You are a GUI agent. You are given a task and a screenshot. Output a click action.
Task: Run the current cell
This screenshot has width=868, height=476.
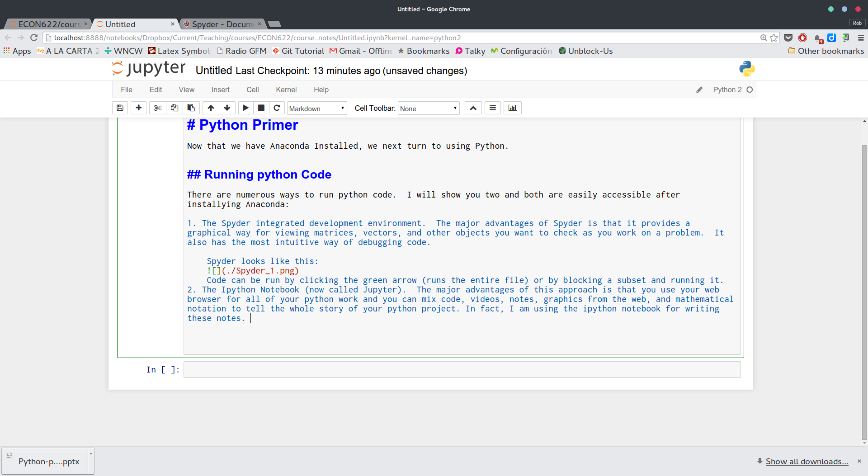(245, 108)
